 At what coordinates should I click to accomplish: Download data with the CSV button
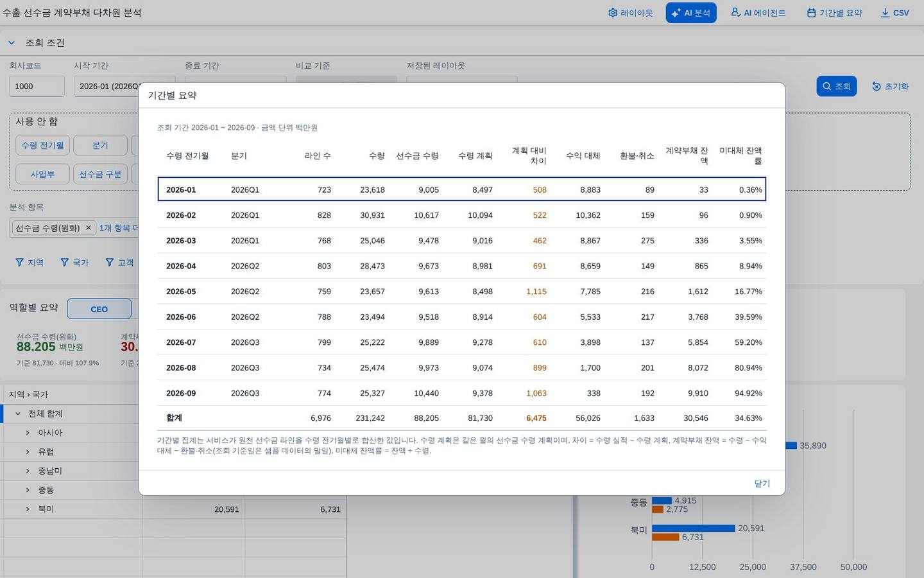click(x=894, y=13)
